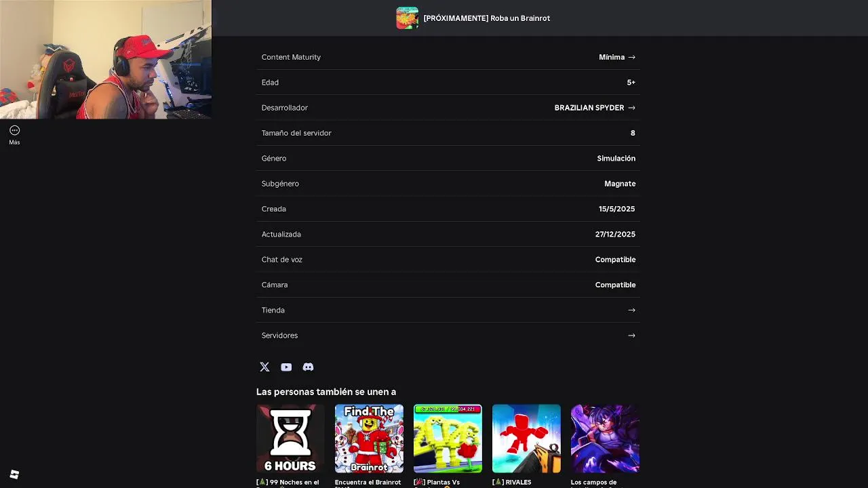This screenshot has width=868, height=488.
Task: Click the Tienda label
Action: (x=273, y=310)
